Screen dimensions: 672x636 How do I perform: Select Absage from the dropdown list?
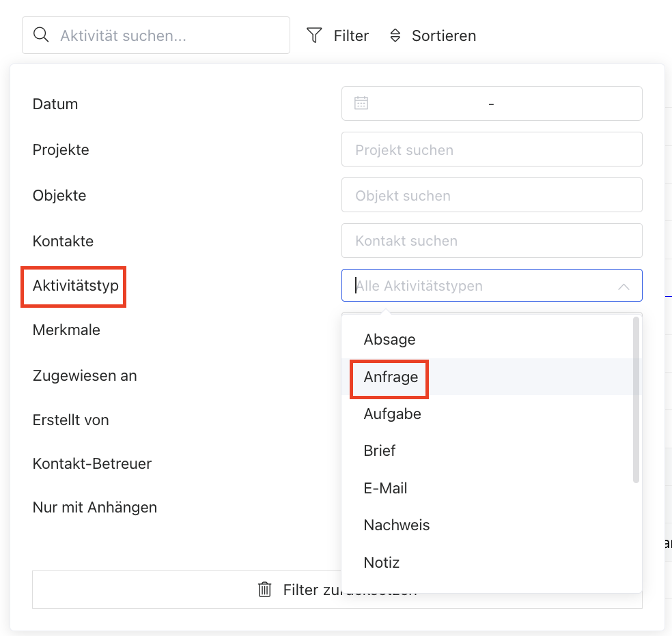pyautogui.click(x=390, y=339)
